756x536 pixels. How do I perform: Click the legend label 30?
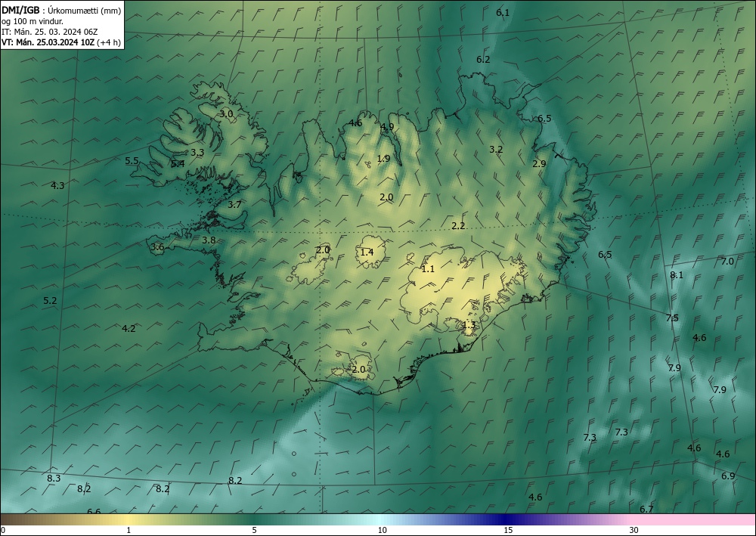634,531
